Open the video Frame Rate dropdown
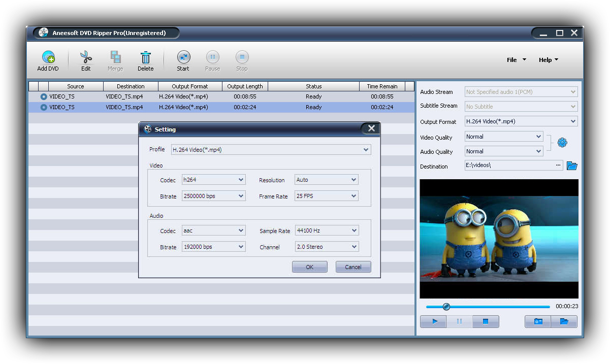610x364 pixels. (x=354, y=196)
